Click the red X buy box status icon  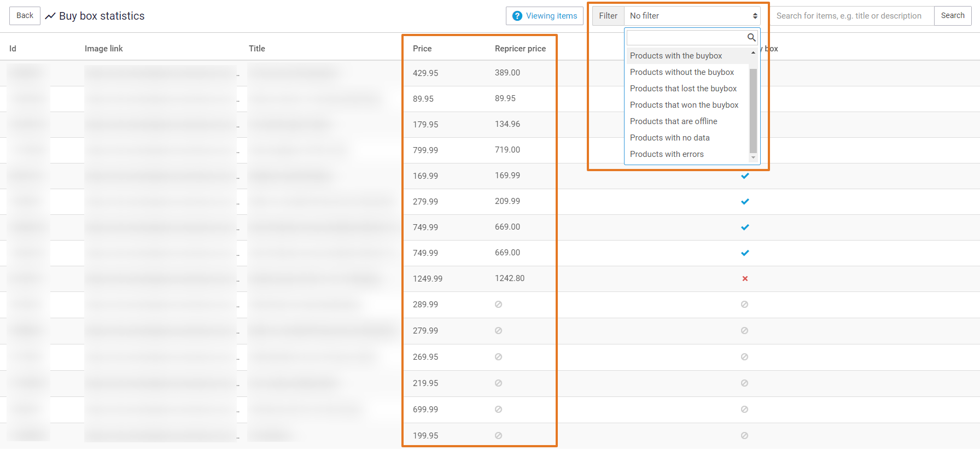[x=745, y=279]
